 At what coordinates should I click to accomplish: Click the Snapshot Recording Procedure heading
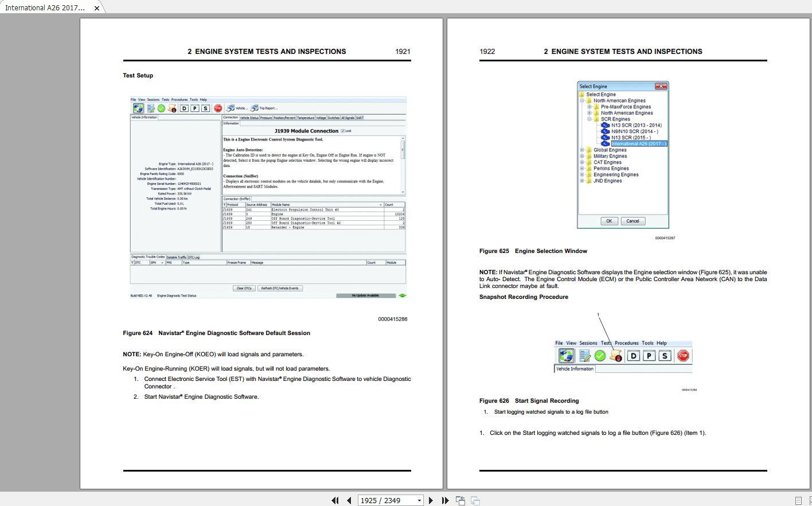click(x=524, y=297)
